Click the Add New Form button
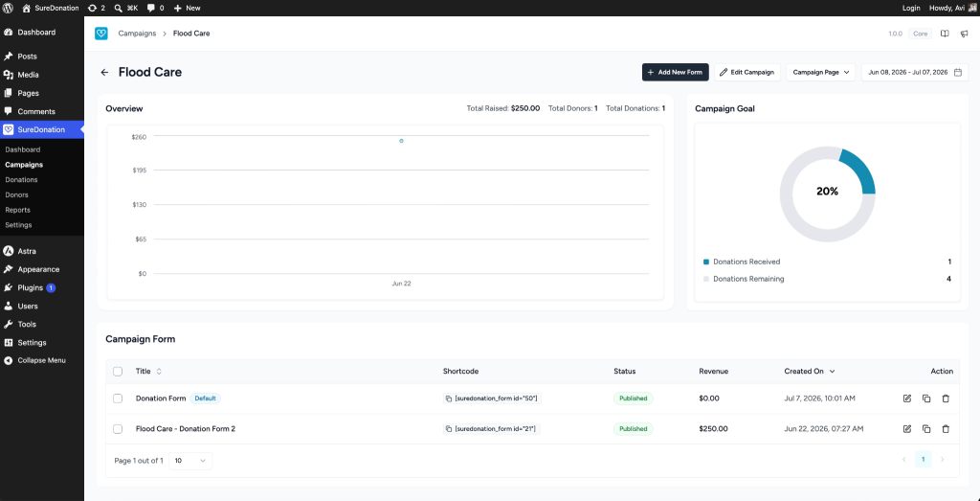The width and height of the screenshot is (980, 501). 675,73
